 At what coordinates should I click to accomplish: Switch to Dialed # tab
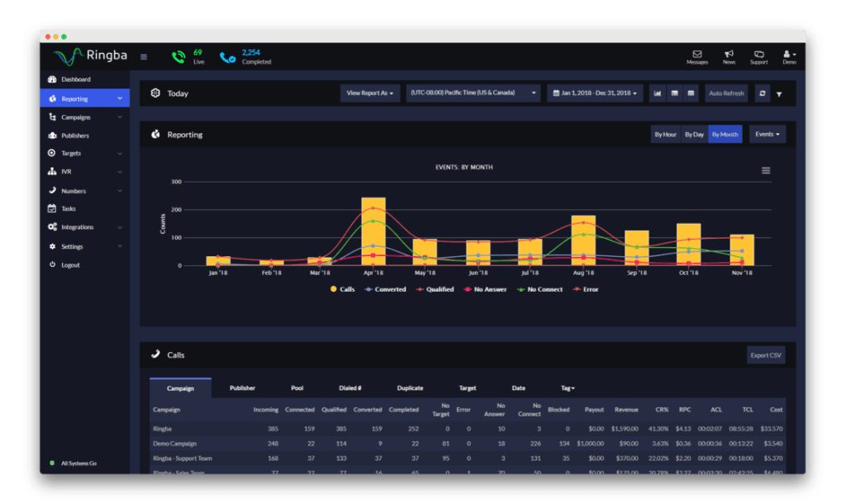(x=350, y=388)
